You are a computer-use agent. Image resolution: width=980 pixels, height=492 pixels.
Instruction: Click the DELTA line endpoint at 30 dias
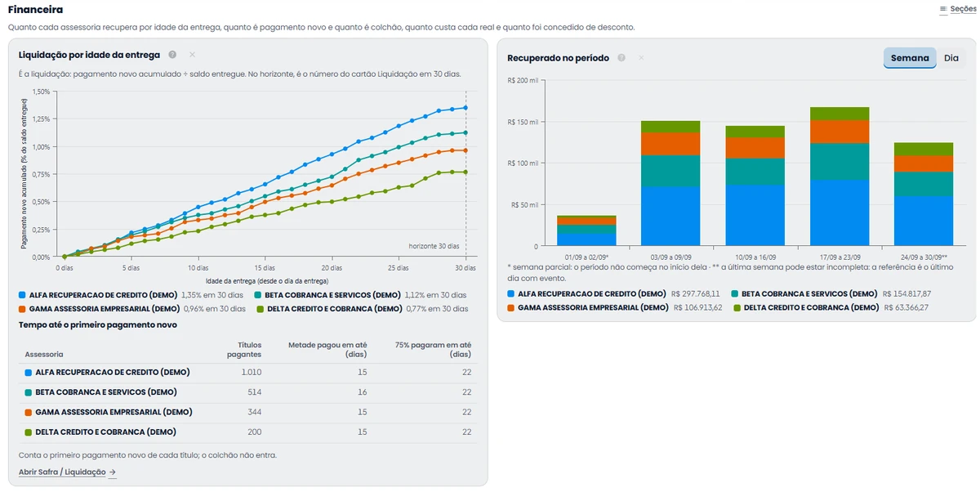point(465,172)
